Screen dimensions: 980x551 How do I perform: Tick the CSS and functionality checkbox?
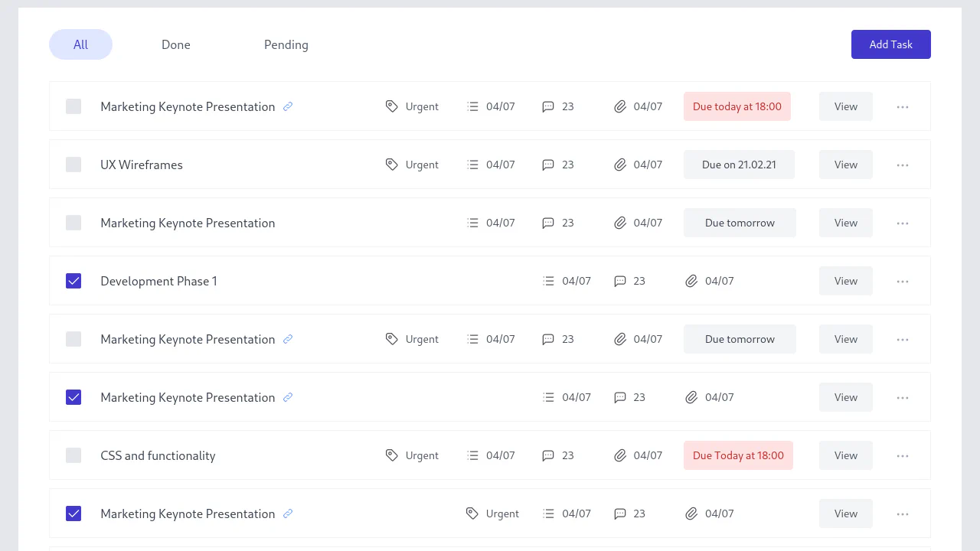[x=73, y=455]
